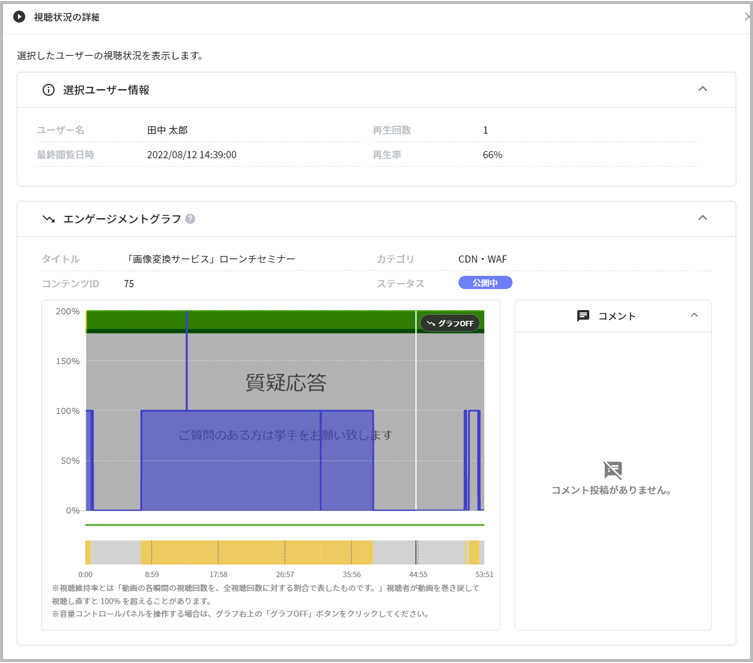Image resolution: width=753 pixels, height=663 pixels.
Task: Click the 50% axis label
Action: [x=70, y=460]
